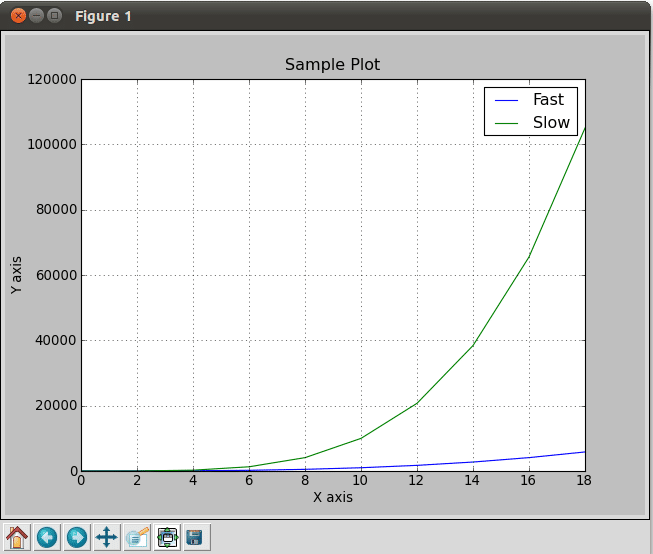Maximize the Figure 1 window

pos(55,16)
